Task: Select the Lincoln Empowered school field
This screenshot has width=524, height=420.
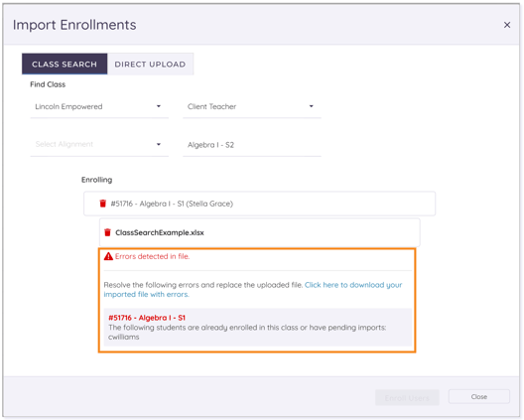Action: click(99, 106)
